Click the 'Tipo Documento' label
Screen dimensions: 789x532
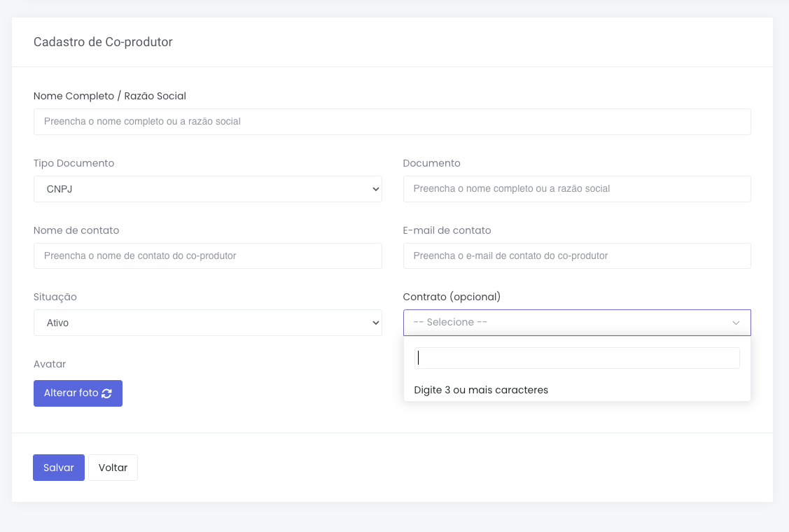pos(74,163)
